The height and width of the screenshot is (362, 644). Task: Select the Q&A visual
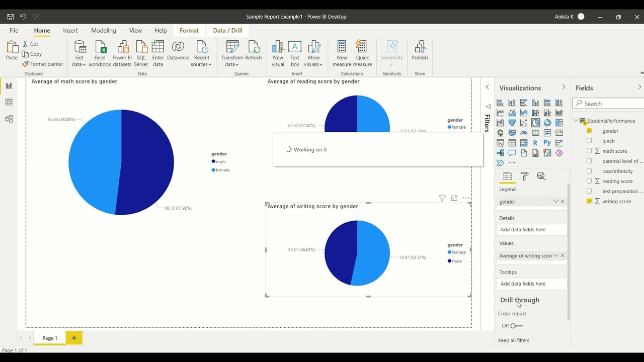512,153
